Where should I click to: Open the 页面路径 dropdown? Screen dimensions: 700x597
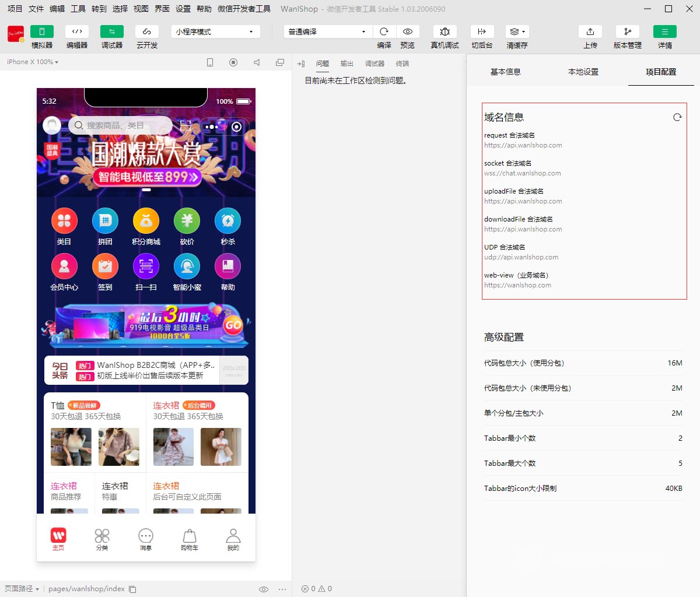click(22, 589)
